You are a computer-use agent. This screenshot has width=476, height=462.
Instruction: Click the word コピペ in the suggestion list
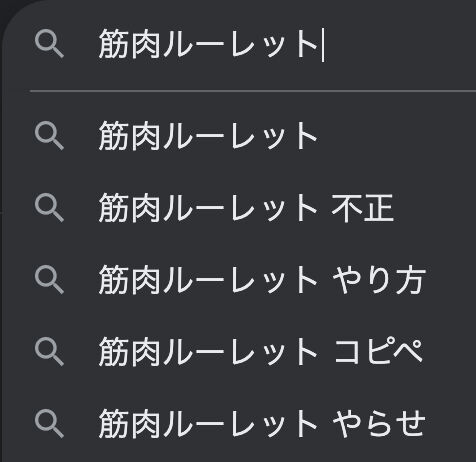point(378,351)
